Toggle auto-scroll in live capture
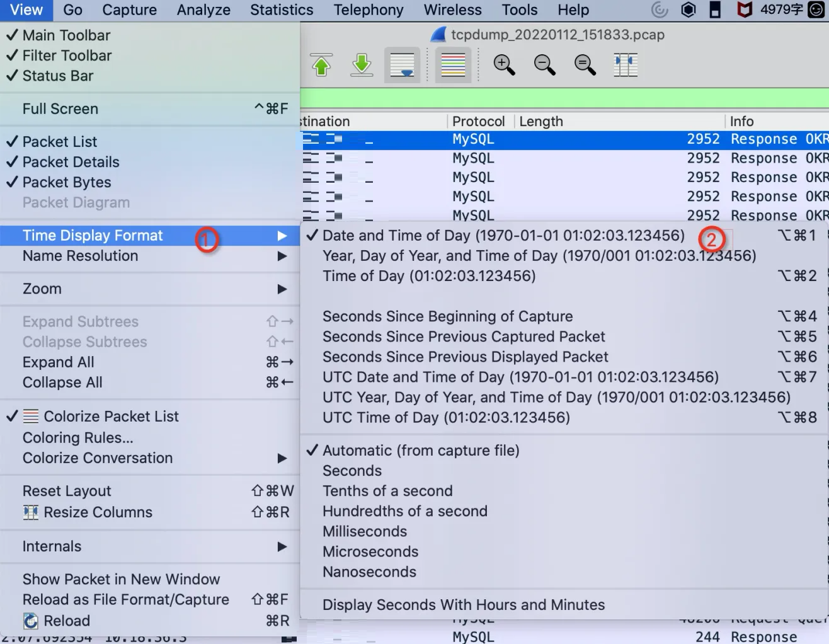 coord(401,65)
